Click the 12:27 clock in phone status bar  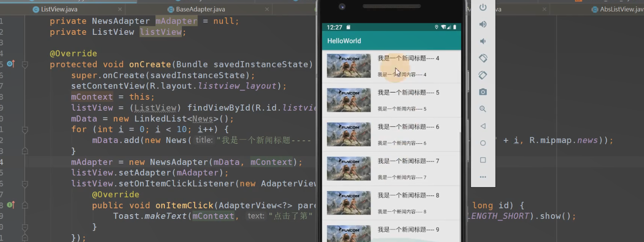coord(334,27)
